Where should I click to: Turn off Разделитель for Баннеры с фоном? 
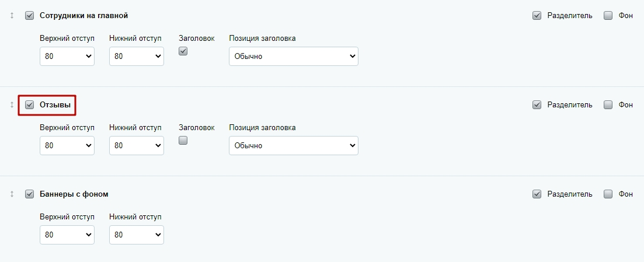[x=537, y=194]
